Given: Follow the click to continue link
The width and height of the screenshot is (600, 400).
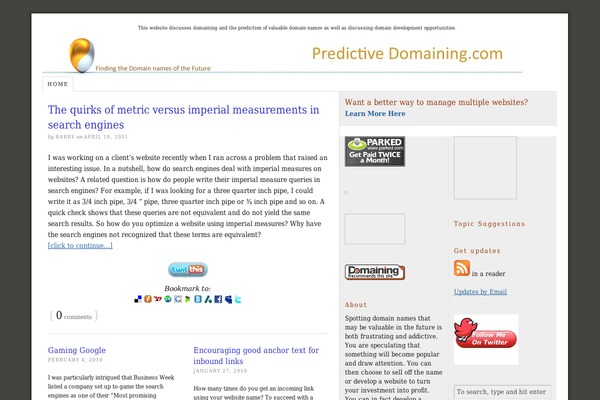Looking at the screenshot, I should coord(80,245).
